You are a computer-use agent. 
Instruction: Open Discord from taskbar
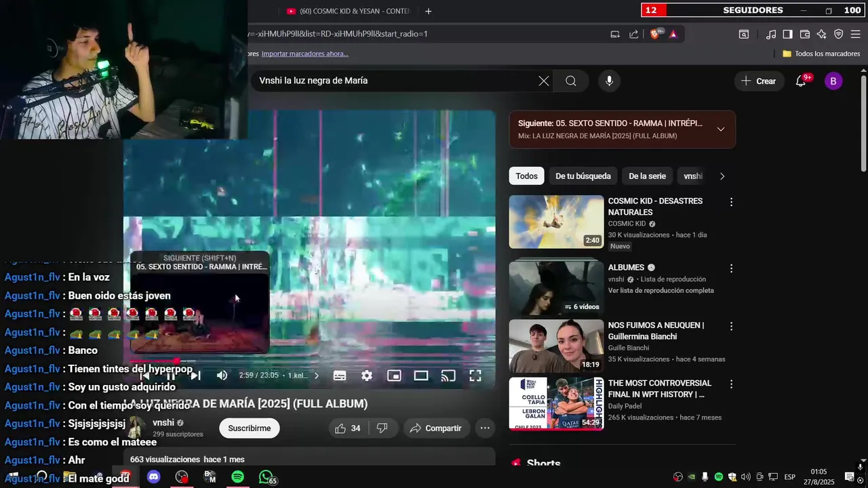[153, 477]
